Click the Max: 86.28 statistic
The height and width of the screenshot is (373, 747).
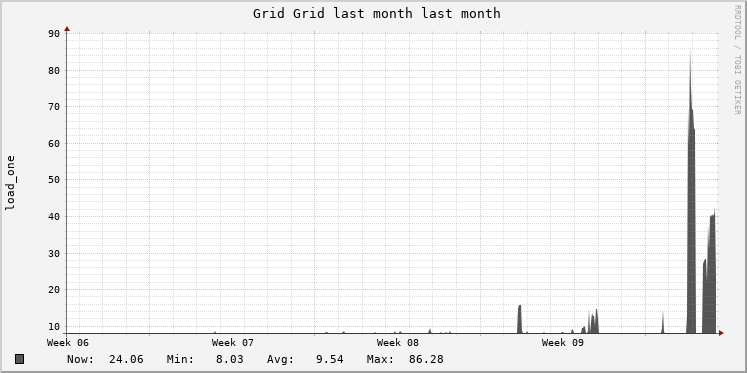coord(405,359)
